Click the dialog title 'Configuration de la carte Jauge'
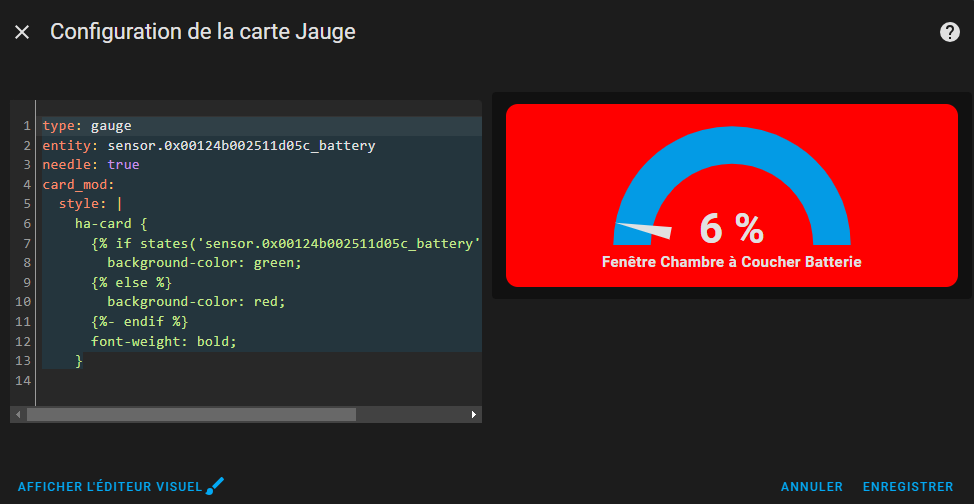 click(203, 32)
